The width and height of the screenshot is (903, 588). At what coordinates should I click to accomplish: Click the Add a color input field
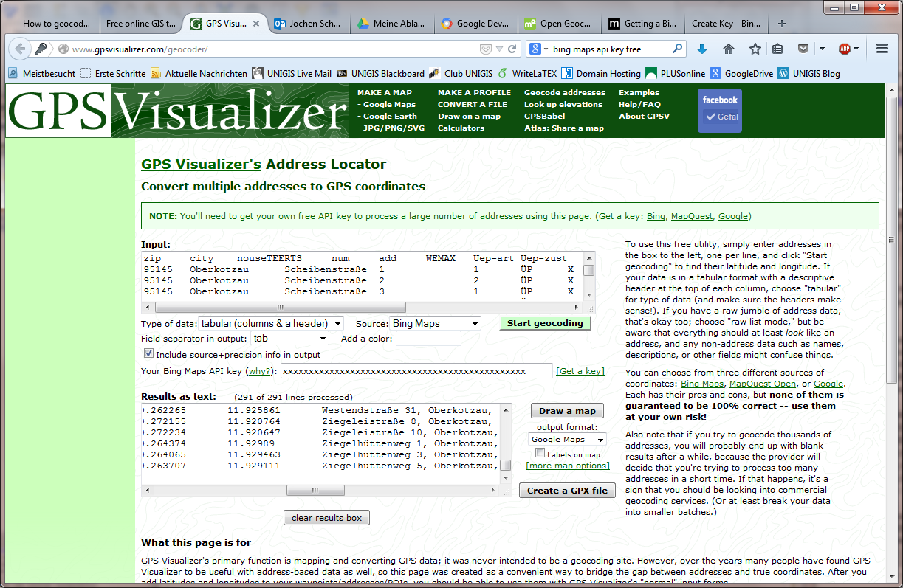[428, 339]
